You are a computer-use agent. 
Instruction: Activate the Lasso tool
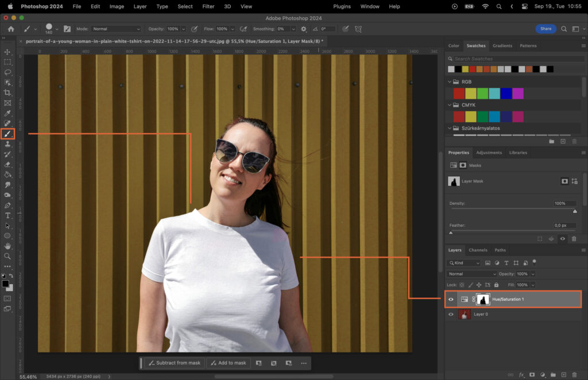click(7, 72)
